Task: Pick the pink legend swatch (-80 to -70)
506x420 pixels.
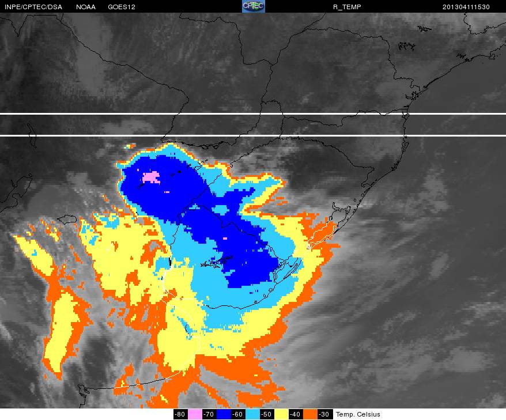Action: click(x=195, y=414)
